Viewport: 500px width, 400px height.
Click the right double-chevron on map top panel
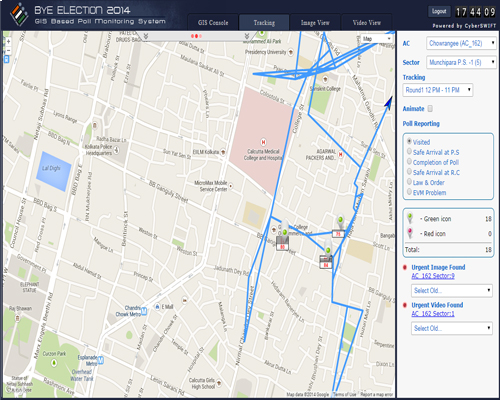[247, 36]
